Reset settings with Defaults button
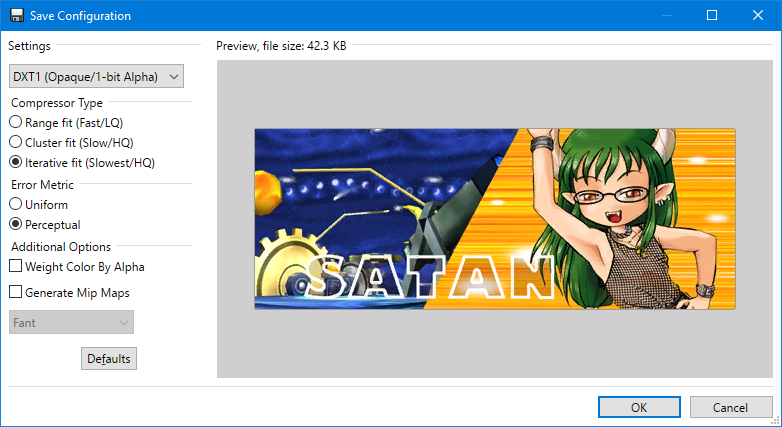The width and height of the screenshot is (782, 427). point(109,359)
